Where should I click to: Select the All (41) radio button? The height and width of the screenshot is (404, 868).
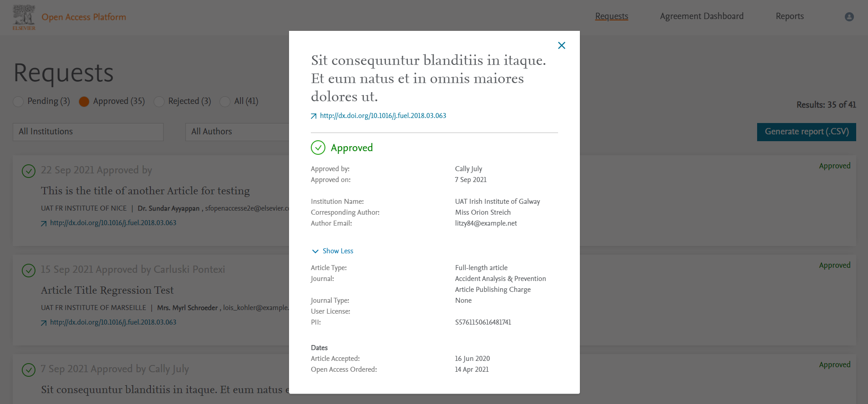225,102
